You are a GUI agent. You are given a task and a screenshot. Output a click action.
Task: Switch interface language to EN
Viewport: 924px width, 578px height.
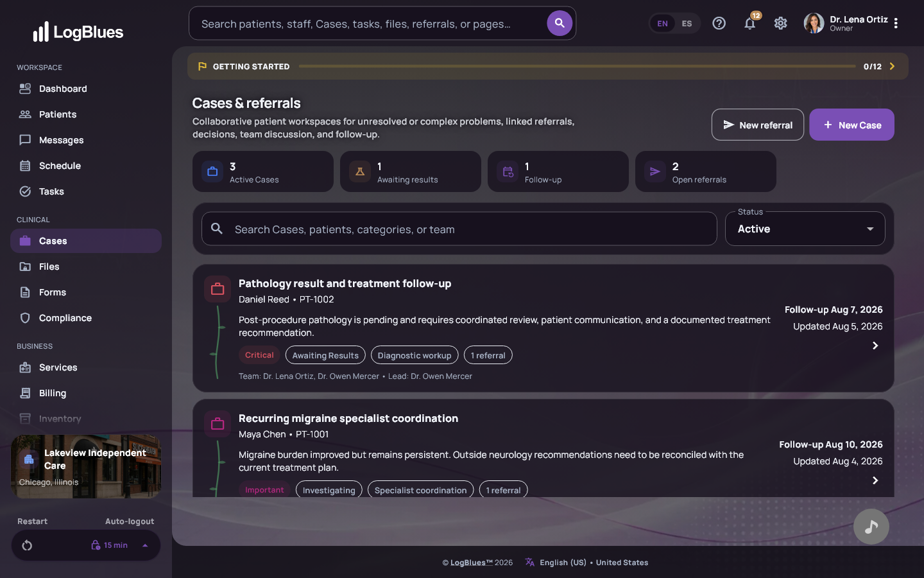click(x=662, y=24)
